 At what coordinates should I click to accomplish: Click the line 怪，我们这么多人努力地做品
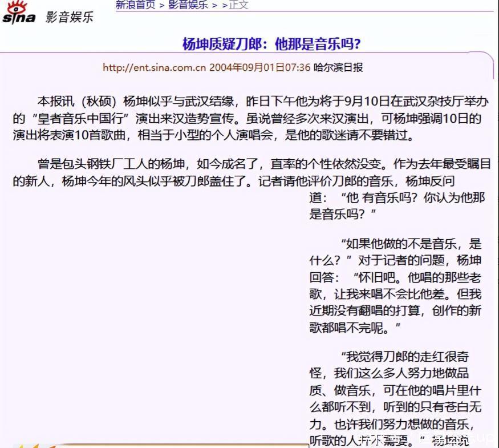click(389, 373)
